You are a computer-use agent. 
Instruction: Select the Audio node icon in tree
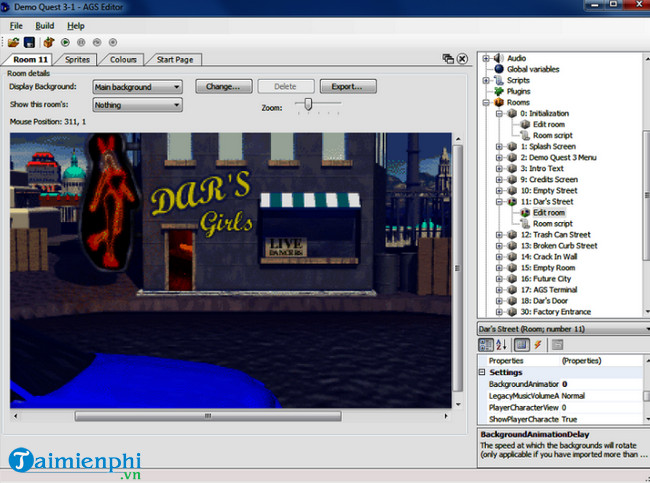click(499, 58)
